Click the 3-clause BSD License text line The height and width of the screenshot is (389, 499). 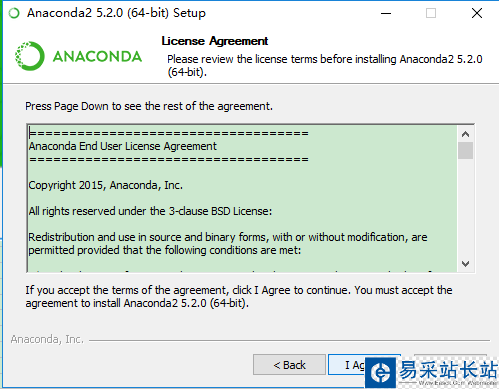pos(150,211)
